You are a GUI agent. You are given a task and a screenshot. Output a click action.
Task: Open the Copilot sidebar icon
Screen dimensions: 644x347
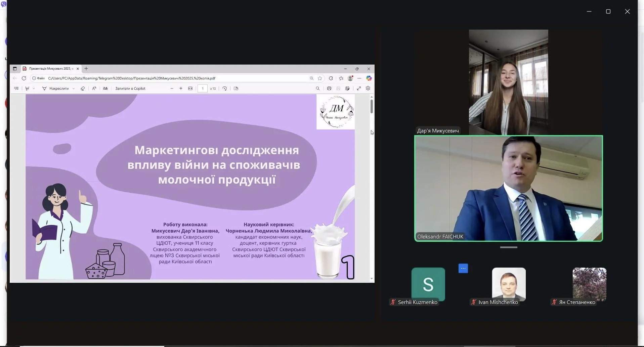(369, 78)
